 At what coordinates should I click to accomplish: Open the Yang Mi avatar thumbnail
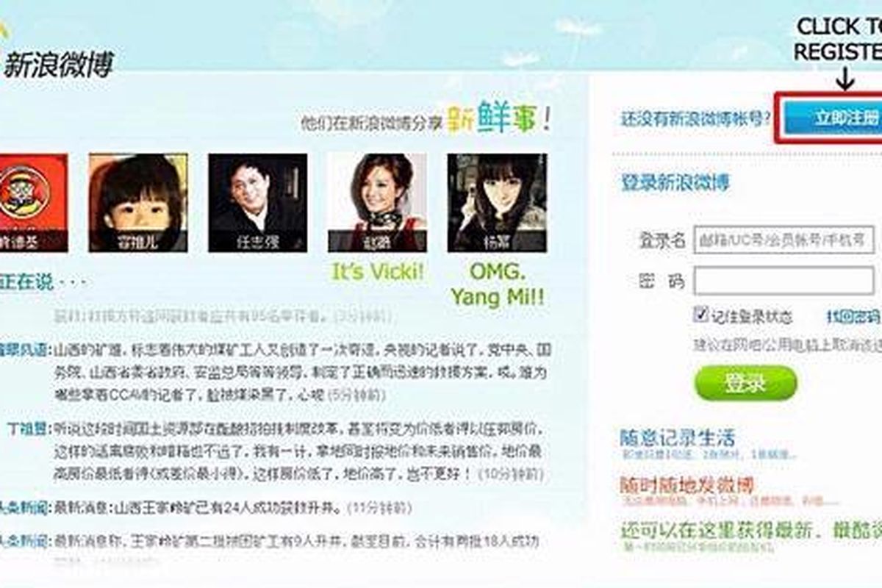(x=497, y=202)
